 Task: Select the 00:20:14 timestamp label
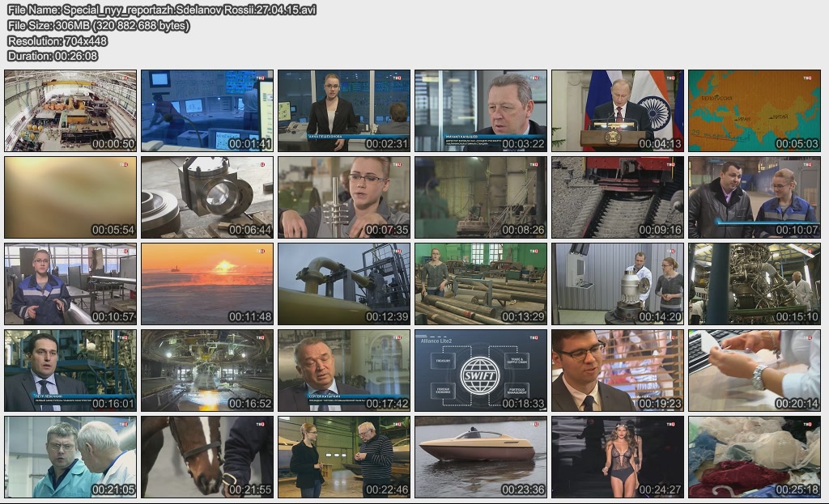click(796, 404)
